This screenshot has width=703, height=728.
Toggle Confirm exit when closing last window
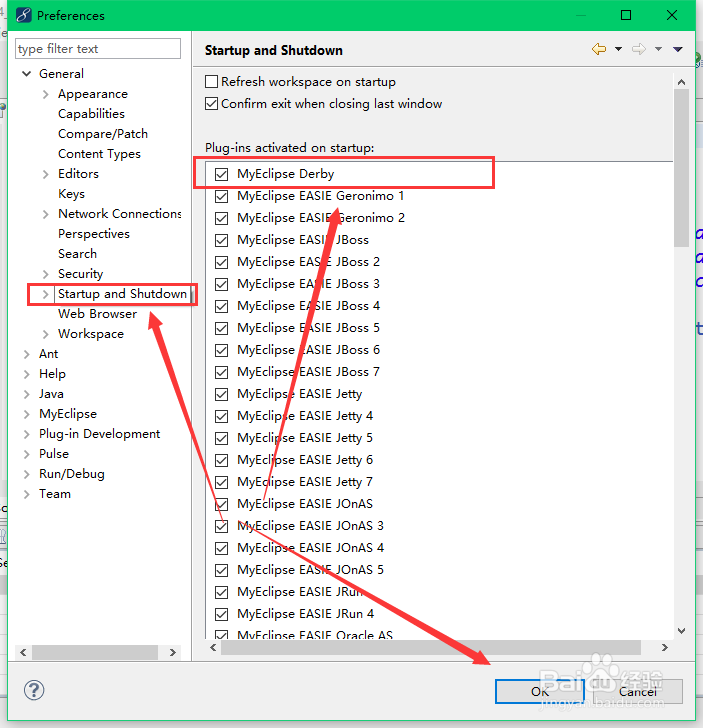point(211,104)
